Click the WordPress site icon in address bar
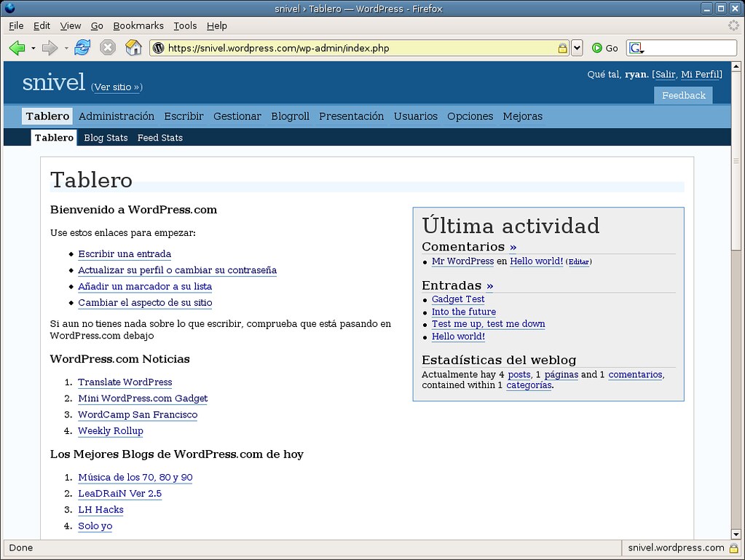745x560 pixels. pos(159,48)
